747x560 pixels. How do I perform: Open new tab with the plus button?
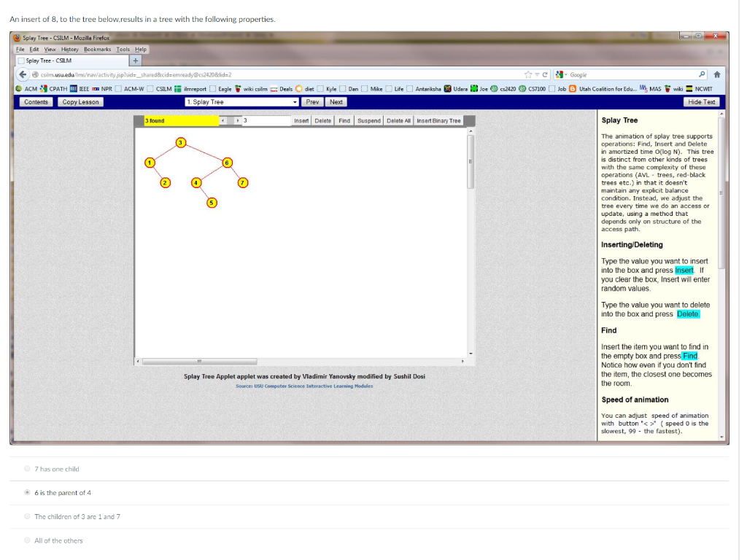(x=135, y=61)
